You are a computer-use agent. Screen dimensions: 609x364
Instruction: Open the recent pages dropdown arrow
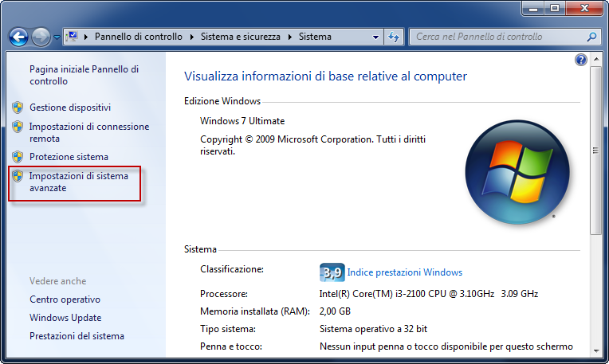pyautogui.click(x=57, y=37)
